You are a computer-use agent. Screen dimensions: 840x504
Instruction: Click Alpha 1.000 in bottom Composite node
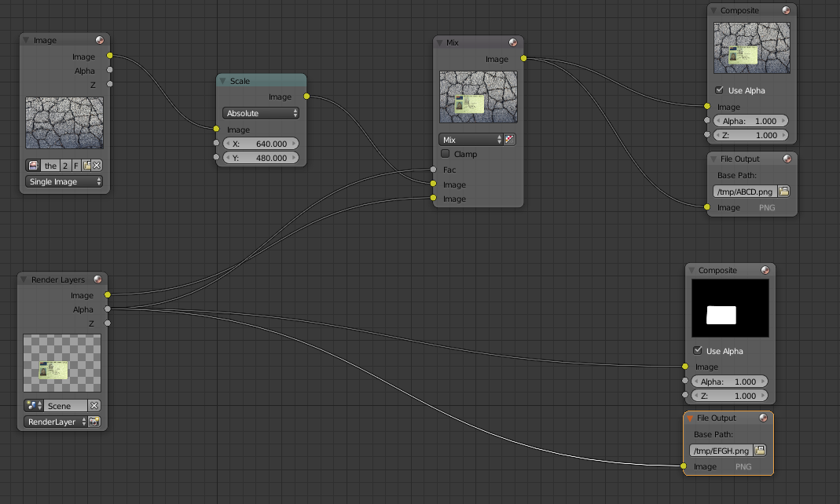click(730, 382)
